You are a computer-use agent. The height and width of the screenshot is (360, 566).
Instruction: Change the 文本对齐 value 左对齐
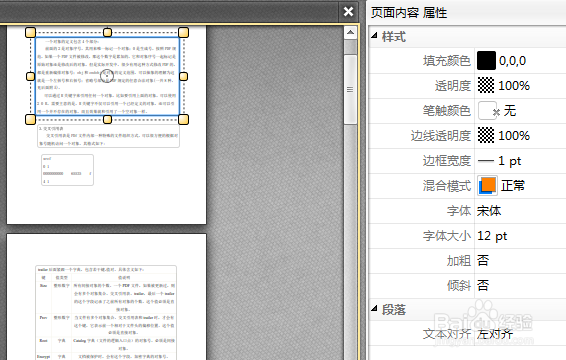click(x=495, y=334)
